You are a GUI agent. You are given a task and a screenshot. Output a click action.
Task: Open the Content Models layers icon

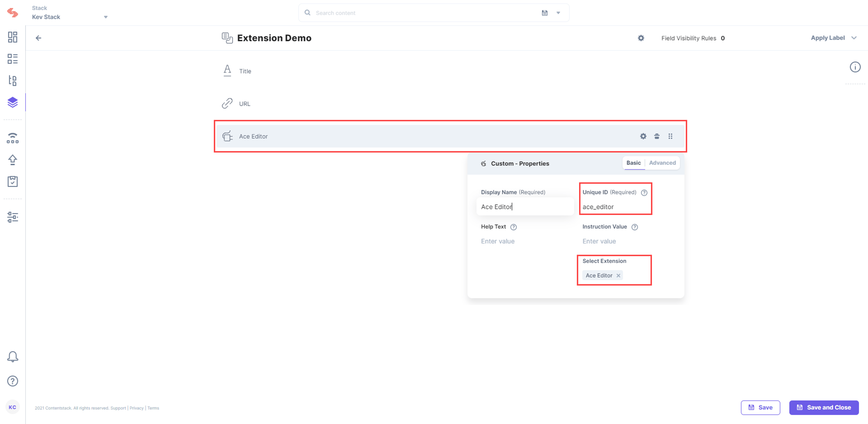pos(12,102)
